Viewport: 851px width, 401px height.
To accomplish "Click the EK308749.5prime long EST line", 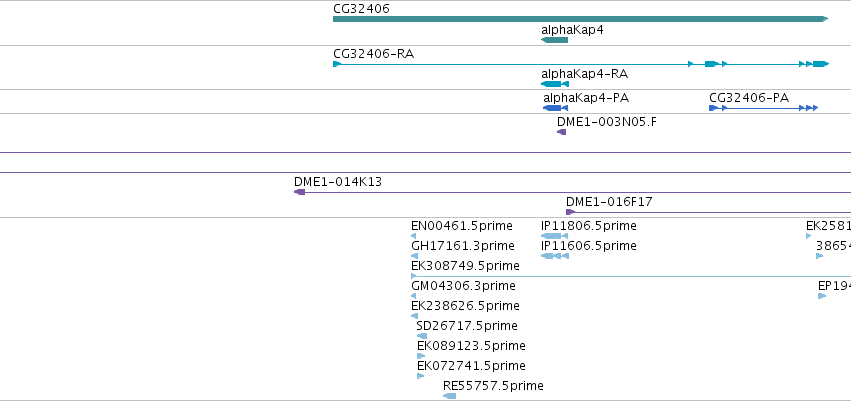I will (x=631, y=276).
